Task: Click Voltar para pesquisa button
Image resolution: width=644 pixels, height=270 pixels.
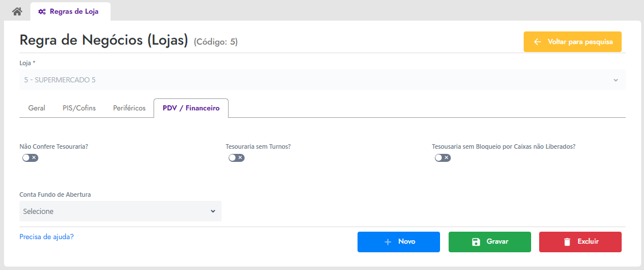Action: 572,42
